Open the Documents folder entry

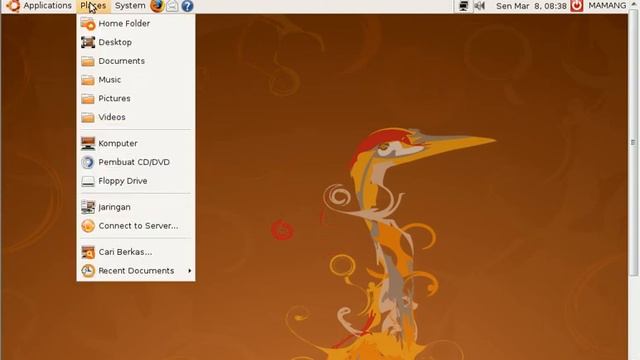(x=136, y=61)
